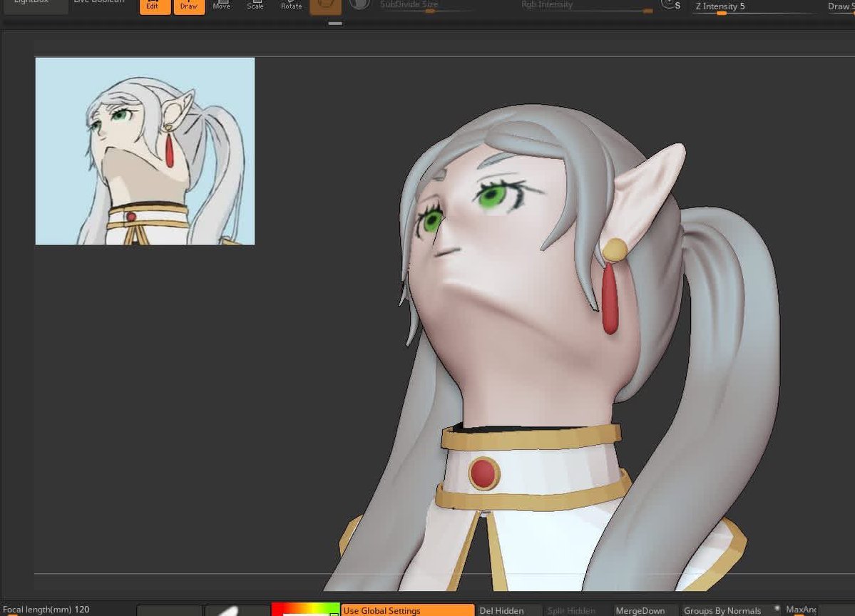Click the Split Hidden button

[x=577, y=610]
